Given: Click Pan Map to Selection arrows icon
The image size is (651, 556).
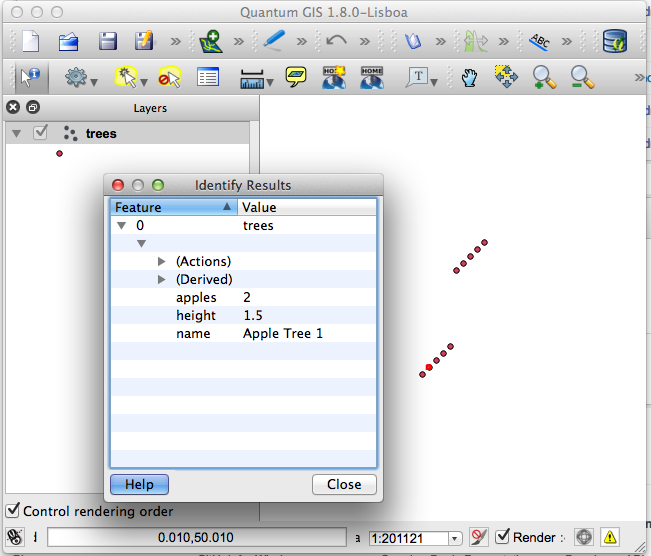Looking at the screenshot, I should click(506, 77).
